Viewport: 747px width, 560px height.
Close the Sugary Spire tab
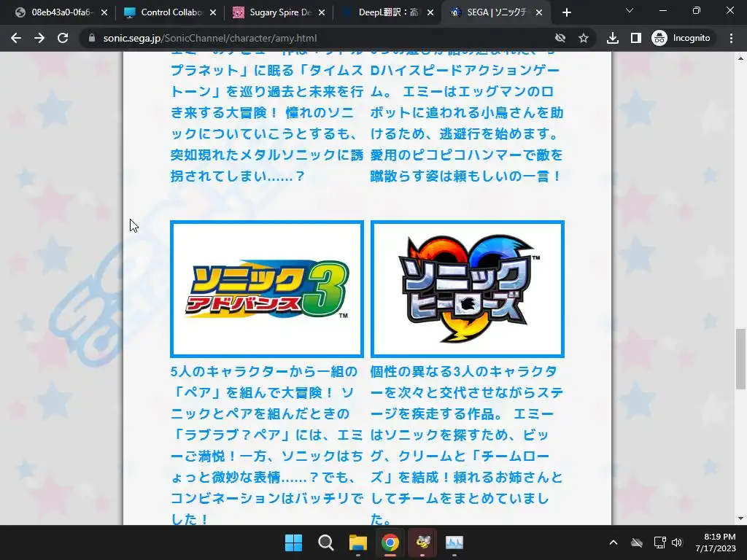point(322,12)
